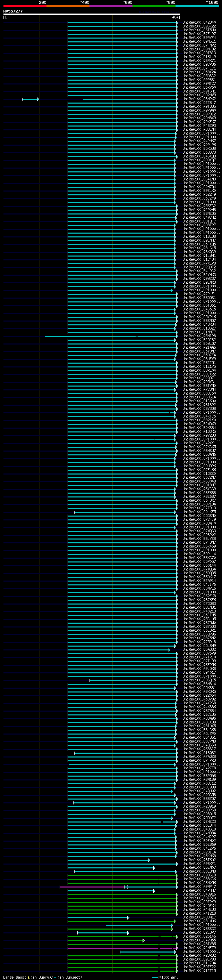The height and width of the screenshot is (980, 222).
Task: Click the green ~80% identity color band
Action: coord(154,6)
